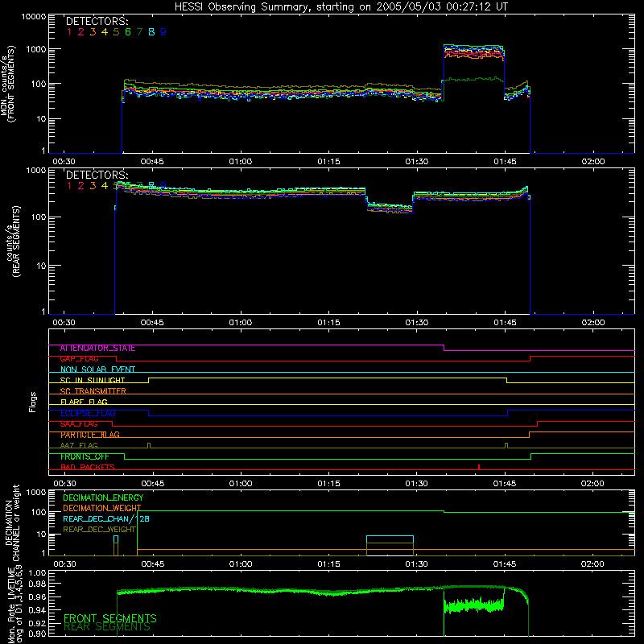This screenshot has height=644, width=644.
Task: Click the FLARE_FLAG label
Action: pos(84,402)
